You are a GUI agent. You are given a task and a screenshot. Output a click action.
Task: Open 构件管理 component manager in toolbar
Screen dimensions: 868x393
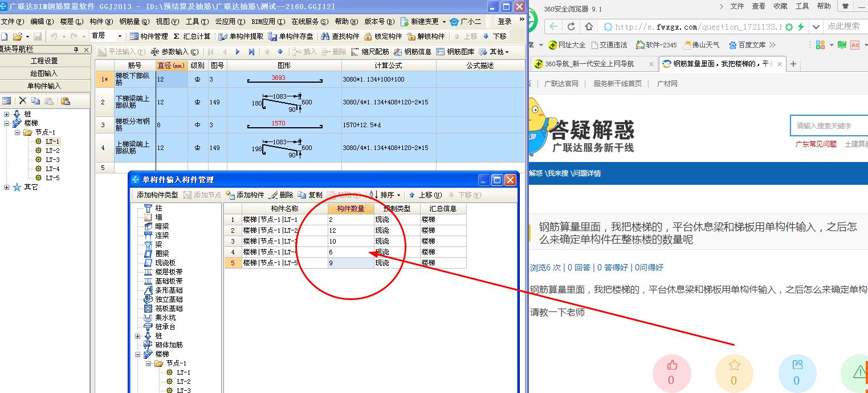[149, 36]
